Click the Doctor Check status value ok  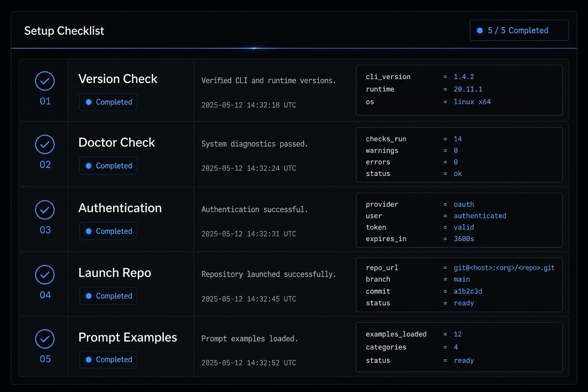pos(458,174)
